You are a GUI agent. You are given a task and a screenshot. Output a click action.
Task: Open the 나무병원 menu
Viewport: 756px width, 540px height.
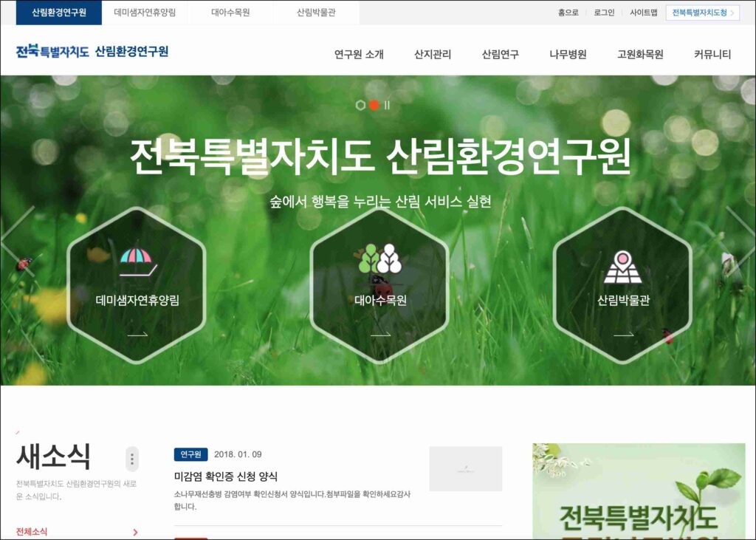point(568,54)
